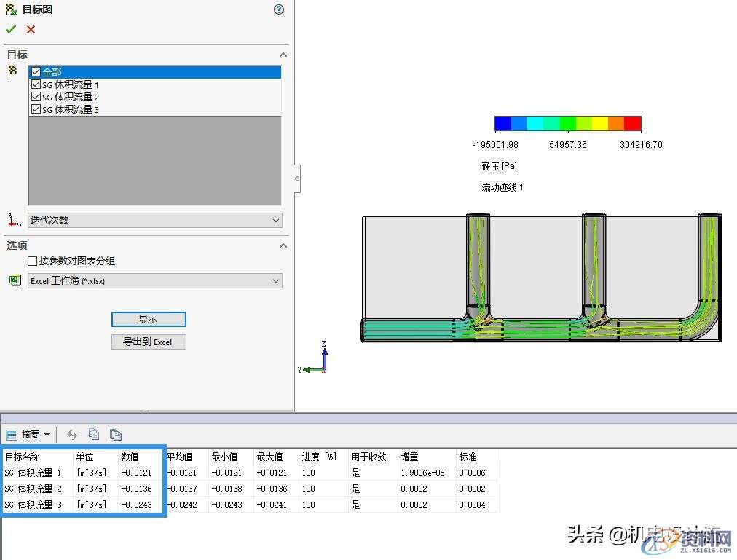Select the 目标图 checkered flag icon in the header
737x560 pixels.
10,9
